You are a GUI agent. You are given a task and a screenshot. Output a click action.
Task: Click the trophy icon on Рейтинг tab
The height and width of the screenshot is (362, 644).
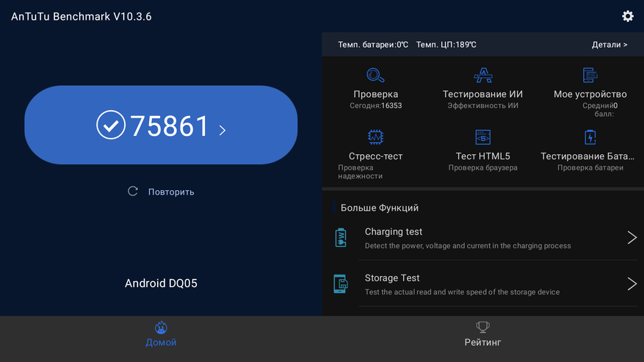point(482,327)
